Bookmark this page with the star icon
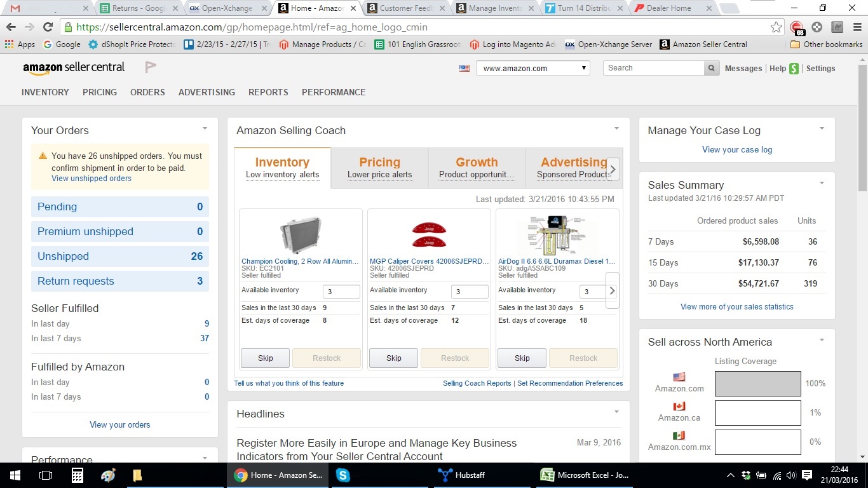 pos(776,27)
